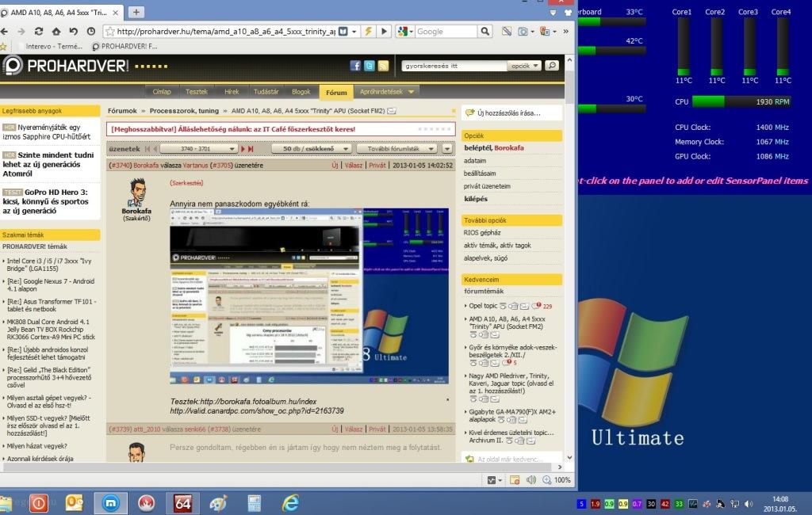
Task: Click Válasz on message #3740
Action: point(354,166)
